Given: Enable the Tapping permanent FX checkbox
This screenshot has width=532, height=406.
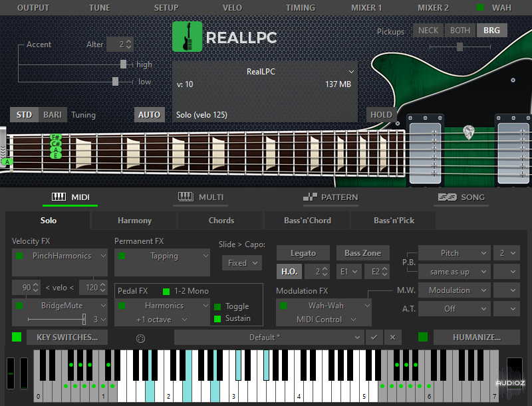Looking at the screenshot, I should (122, 256).
